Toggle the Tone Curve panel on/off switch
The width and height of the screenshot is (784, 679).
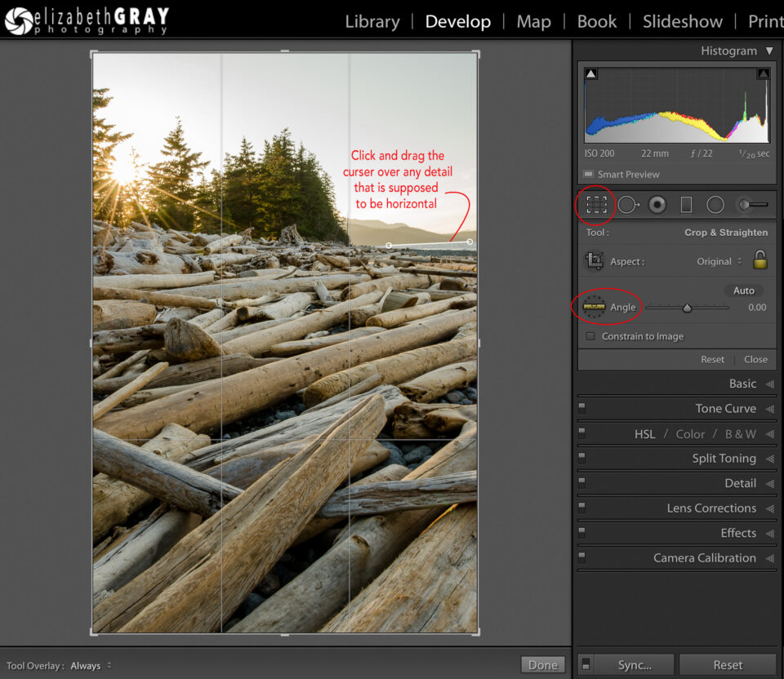click(x=582, y=408)
